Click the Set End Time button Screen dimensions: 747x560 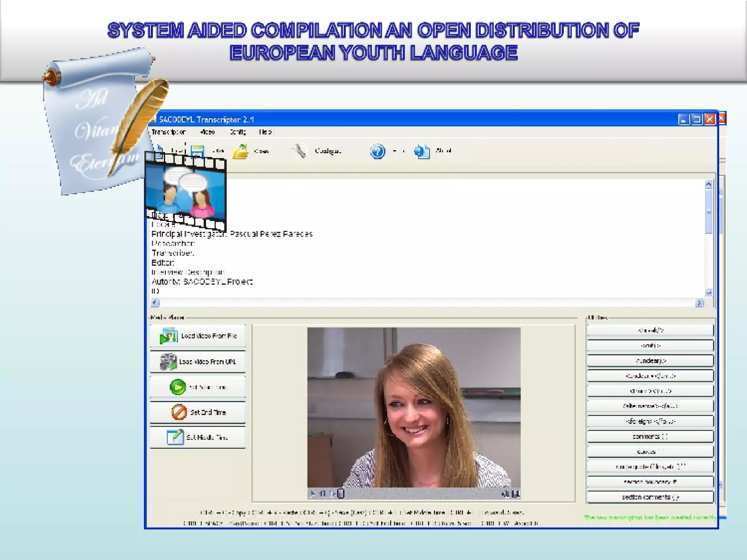[198, 412]
